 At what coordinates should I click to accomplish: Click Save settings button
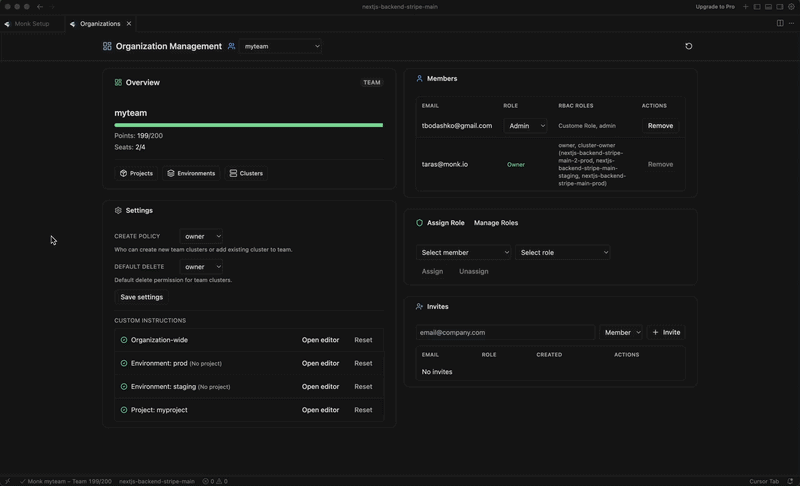point(142,297)
